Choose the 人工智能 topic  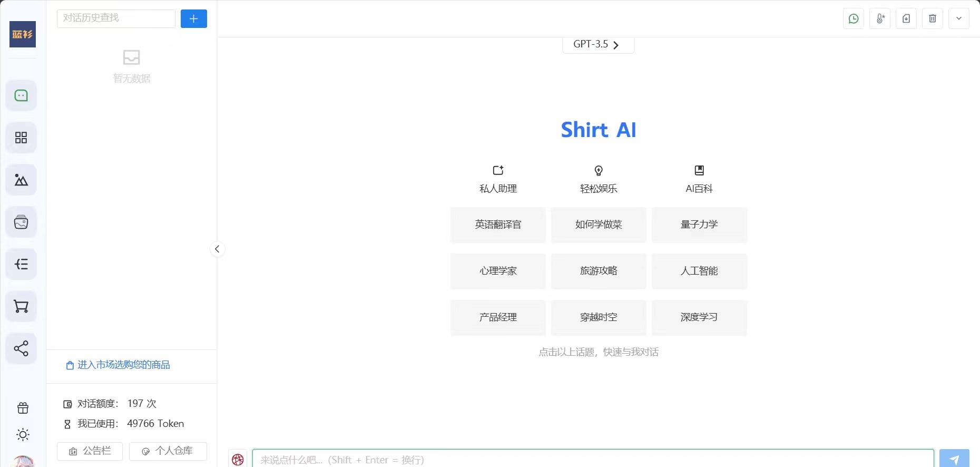[699, 271]
